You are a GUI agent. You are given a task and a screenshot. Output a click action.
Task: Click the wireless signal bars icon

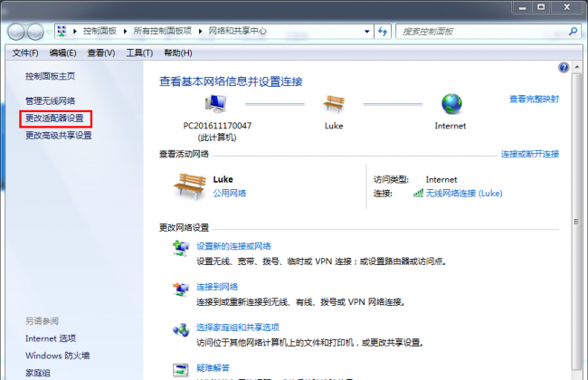tap(418, 194)
